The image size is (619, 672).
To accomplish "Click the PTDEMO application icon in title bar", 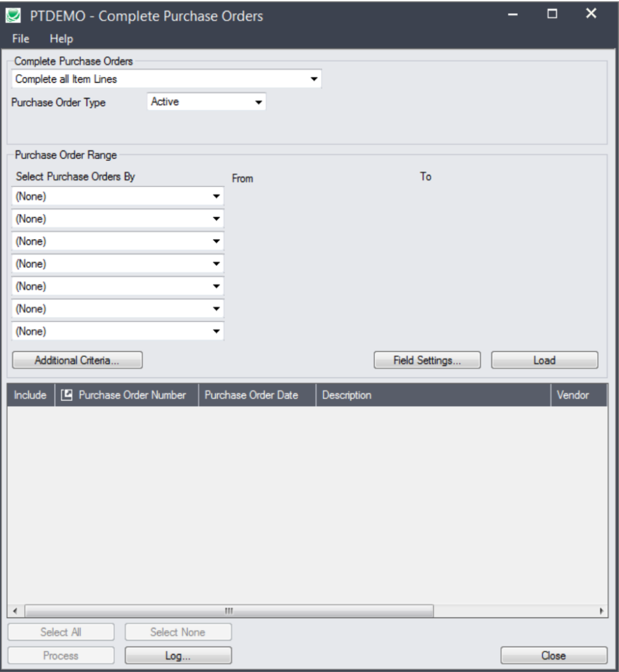I will pyautogui.click(x=13, y=16).
